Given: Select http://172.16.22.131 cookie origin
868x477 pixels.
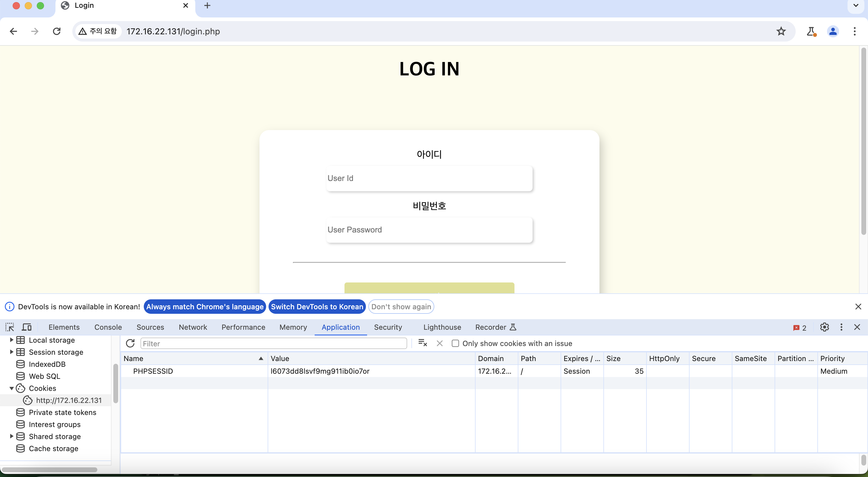Looking at the screenshot, I should click(68, 400).
